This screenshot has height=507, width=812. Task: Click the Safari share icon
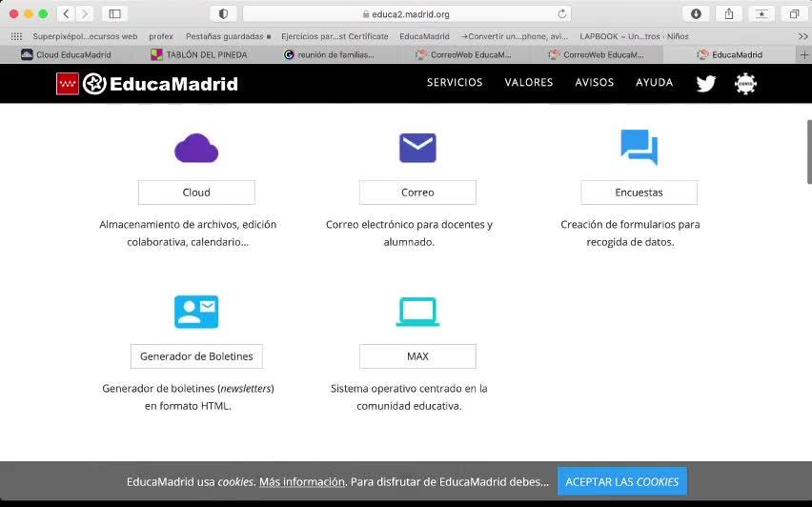pyautogui.click(x=729, y=14)
